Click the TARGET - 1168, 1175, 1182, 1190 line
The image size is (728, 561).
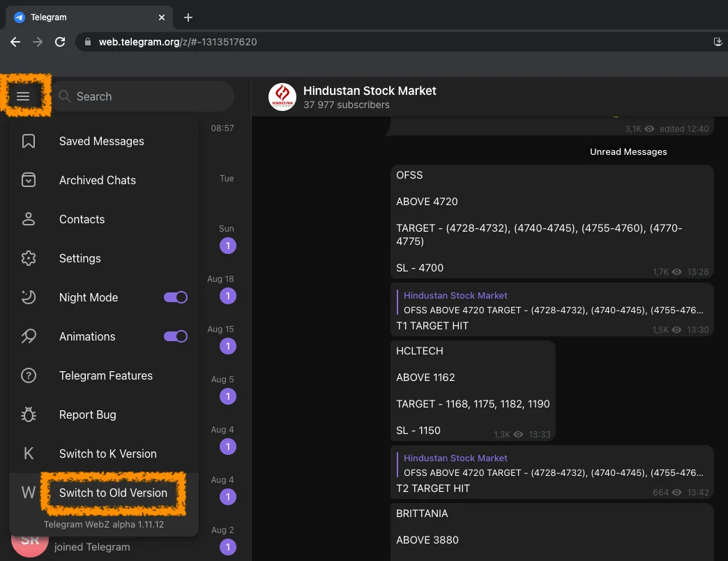[473, 404]
